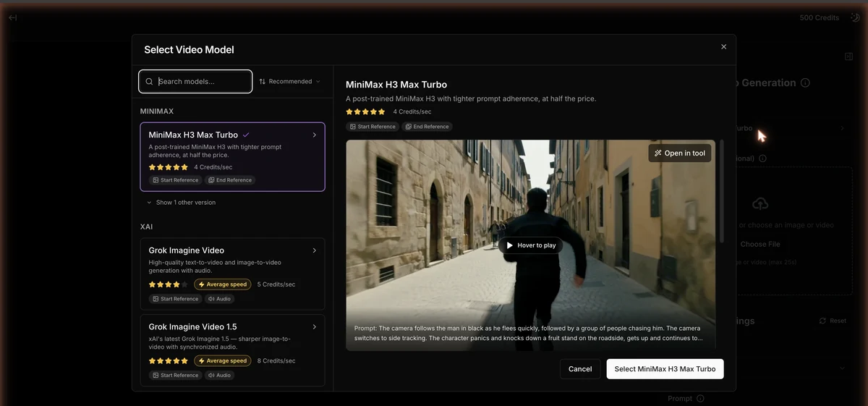Click the chevron on the Grok Imagine Video card
The image size is (868, 406).
(314, 250)
